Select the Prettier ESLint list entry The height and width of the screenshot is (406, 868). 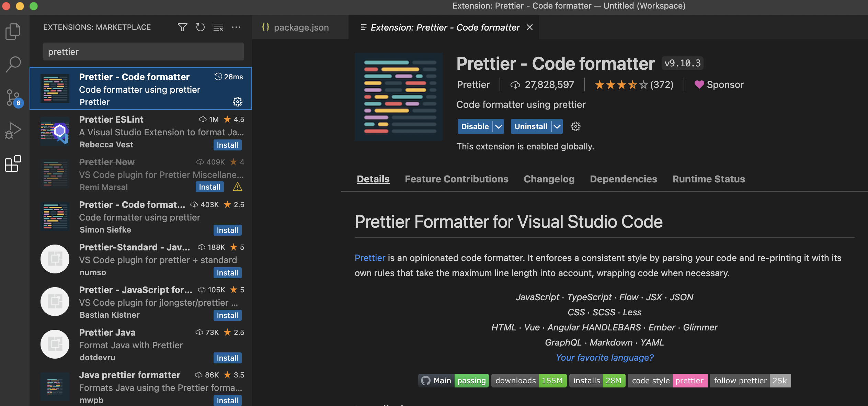(141, 131)
